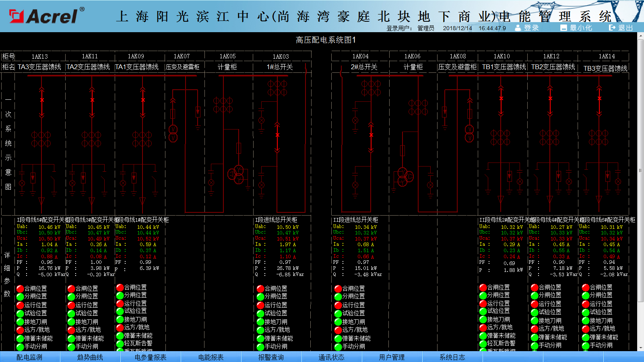Click the circuit breaker symbol in 2#总开关 cabinet 1AK04
Viewport: 644px width, 362px height.
371,135
